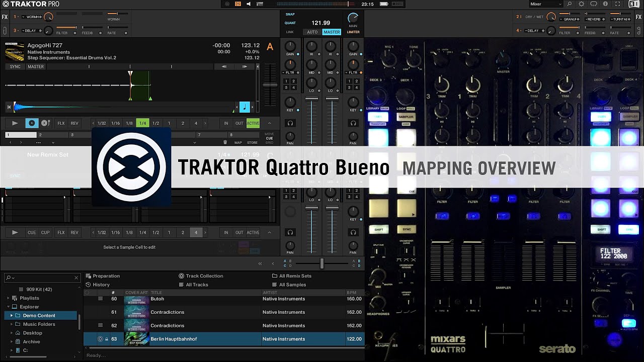Click the Native Instruments NI logo
The image size is (644, 362).
(633, 4)
